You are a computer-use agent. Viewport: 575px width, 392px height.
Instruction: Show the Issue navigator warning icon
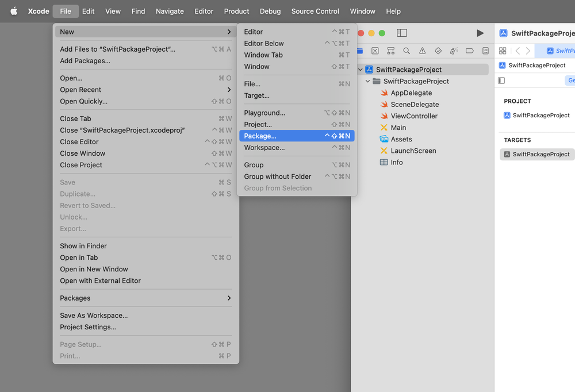422,51
